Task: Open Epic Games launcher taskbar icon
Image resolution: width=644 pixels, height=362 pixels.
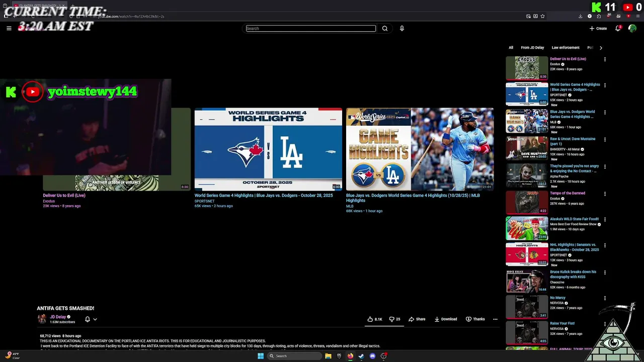Action: (339, 356)
